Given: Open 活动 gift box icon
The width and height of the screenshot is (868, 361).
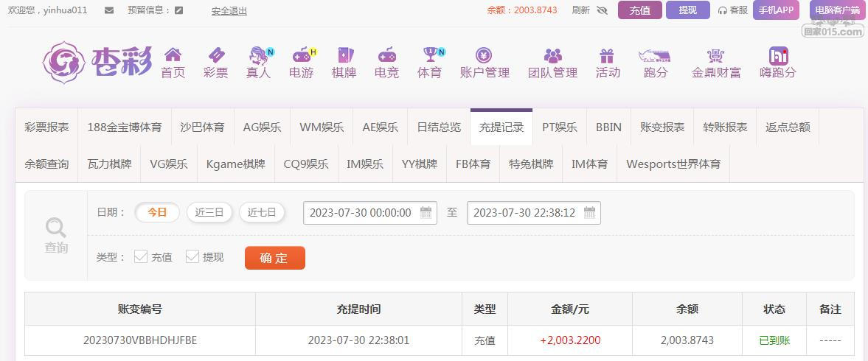Looking at the screenshot, I should pos(607,55).
